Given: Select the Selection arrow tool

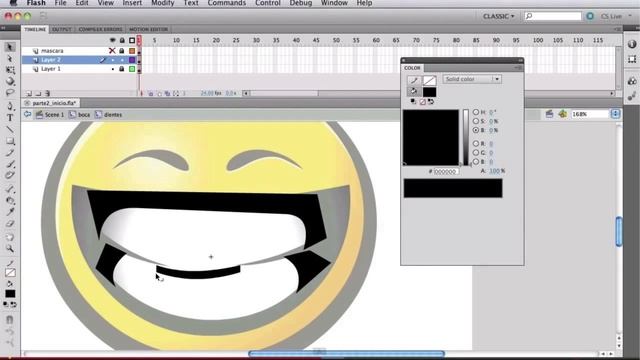Looking at the screenshot, I should (10, 47).
